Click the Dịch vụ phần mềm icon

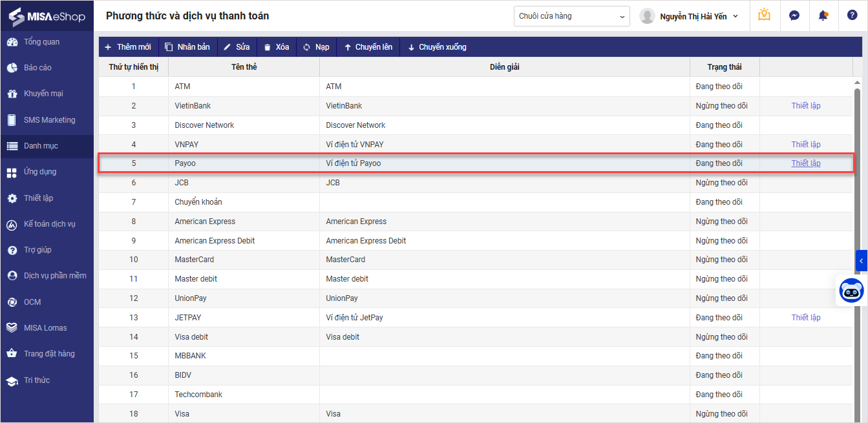pos(12,276)
